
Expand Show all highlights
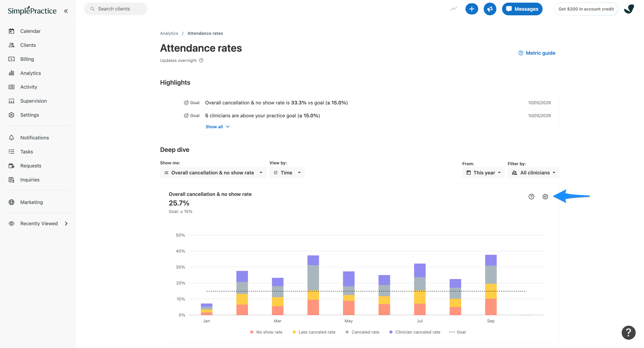pyautogui.click(x=218, y=127)
